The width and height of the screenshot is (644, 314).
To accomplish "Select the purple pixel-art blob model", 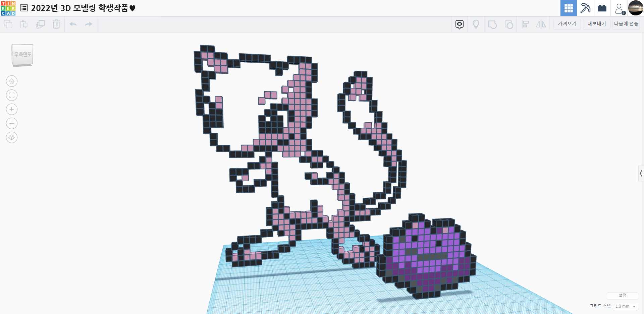I will (x=427, y=256).
